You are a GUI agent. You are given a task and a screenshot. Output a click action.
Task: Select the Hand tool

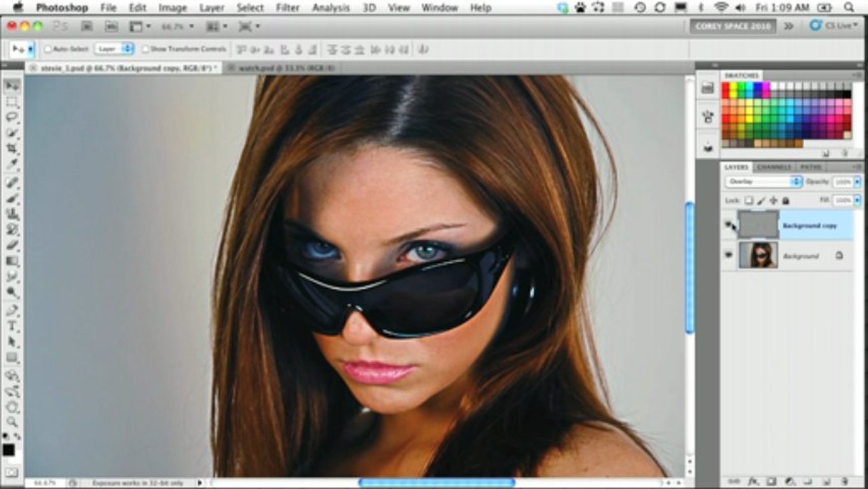pyautogui.click(x=12, y=407)
